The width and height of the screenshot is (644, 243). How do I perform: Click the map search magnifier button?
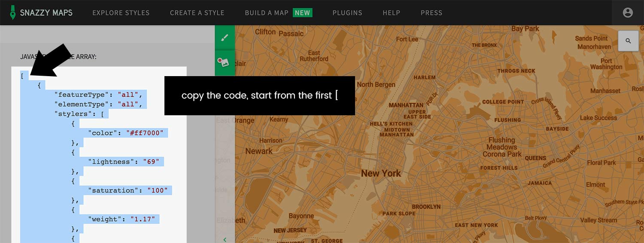(628, 41)
